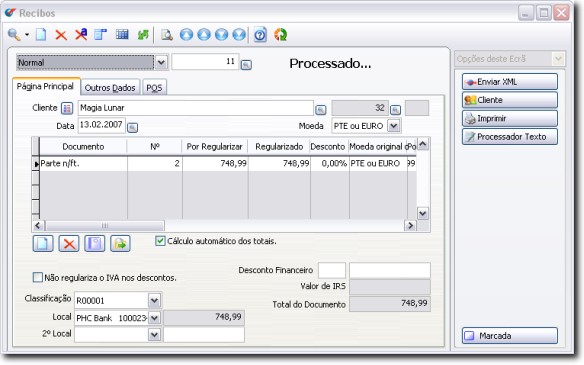584x365 pixels.
Task: Go to first record arrow icon
Action: (x=186, y=35)
